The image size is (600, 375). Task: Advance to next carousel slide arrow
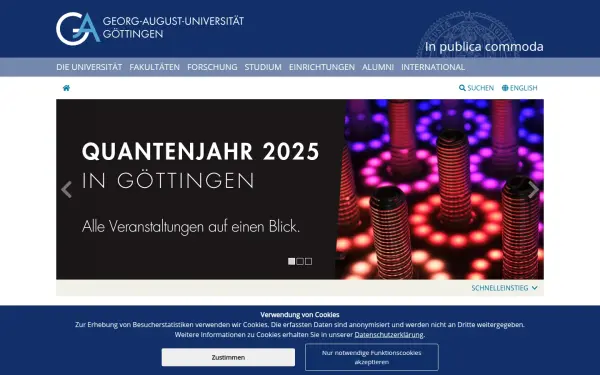[x=533, y=190]
